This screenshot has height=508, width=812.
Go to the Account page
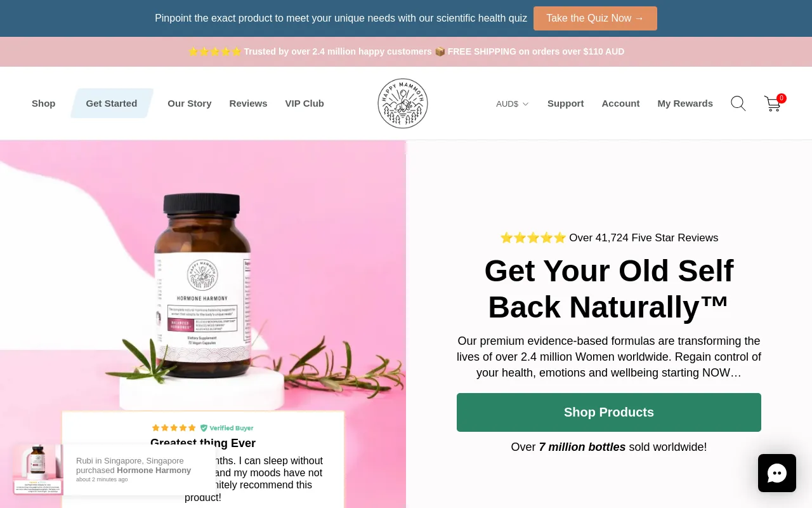620,104
